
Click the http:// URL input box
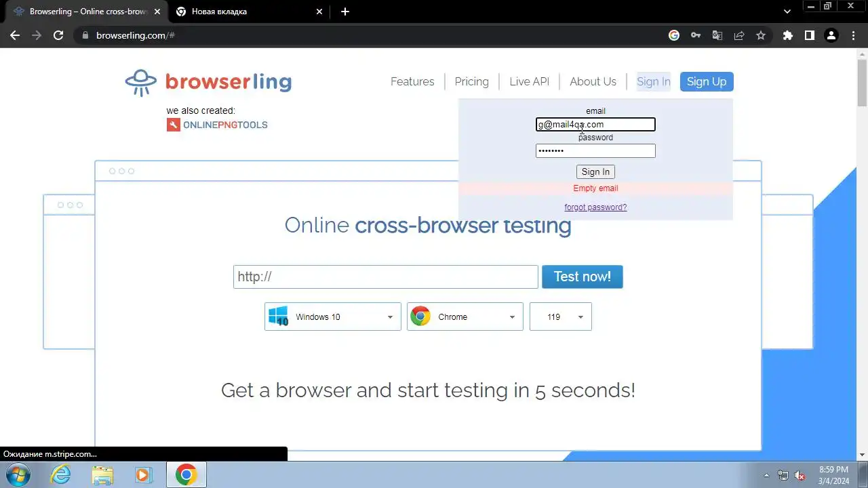[386, 277]
